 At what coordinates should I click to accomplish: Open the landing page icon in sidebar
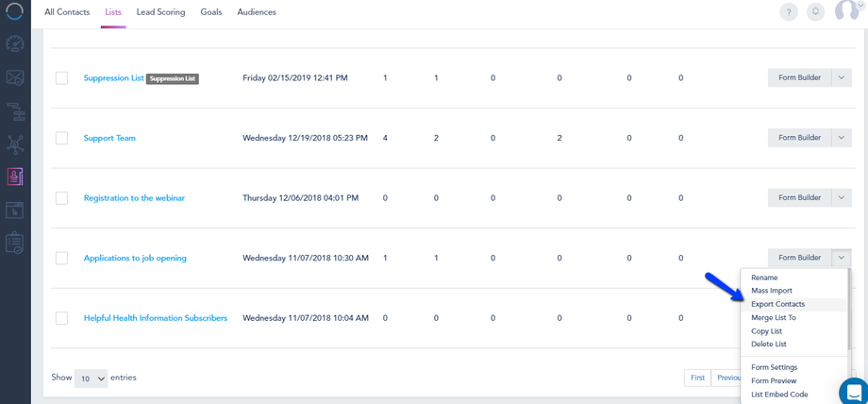click(15, 210)
